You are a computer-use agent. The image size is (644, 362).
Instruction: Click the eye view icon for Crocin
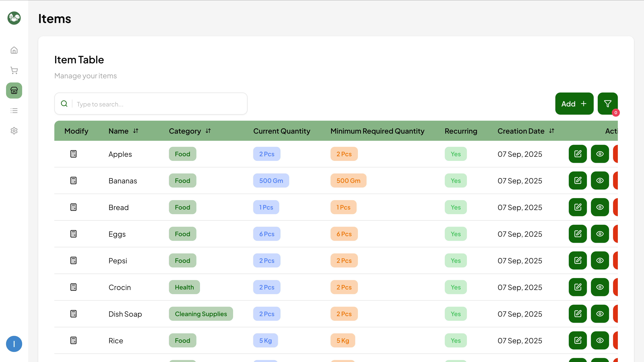point(600,287)
